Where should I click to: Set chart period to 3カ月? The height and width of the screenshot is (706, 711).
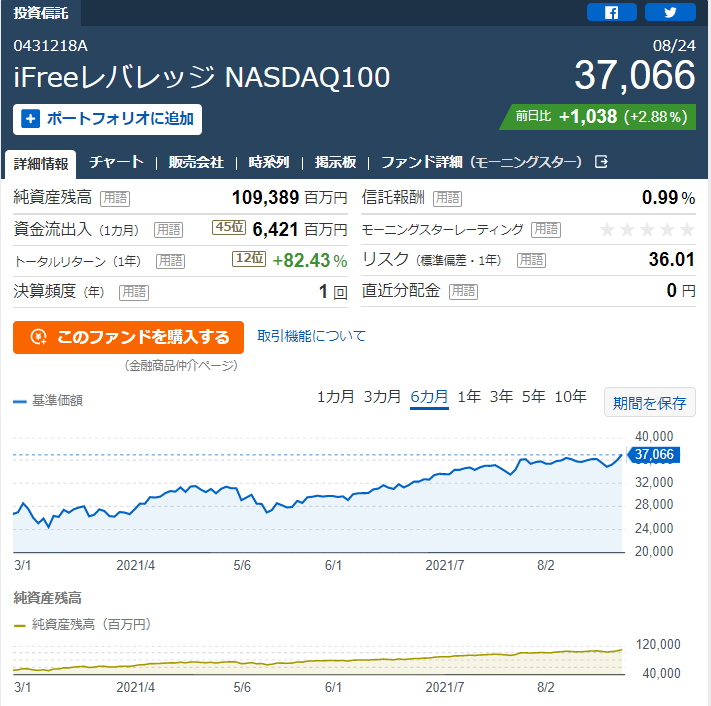tap(382, 397)
